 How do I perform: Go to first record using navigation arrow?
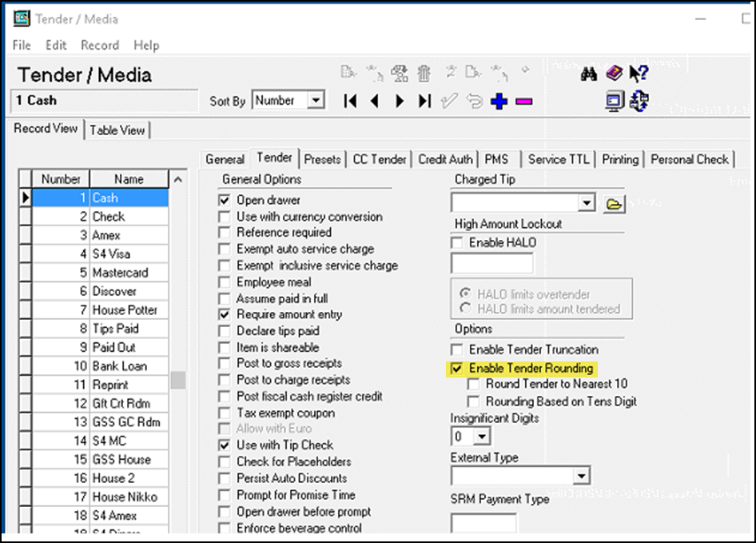click(350, 101)
